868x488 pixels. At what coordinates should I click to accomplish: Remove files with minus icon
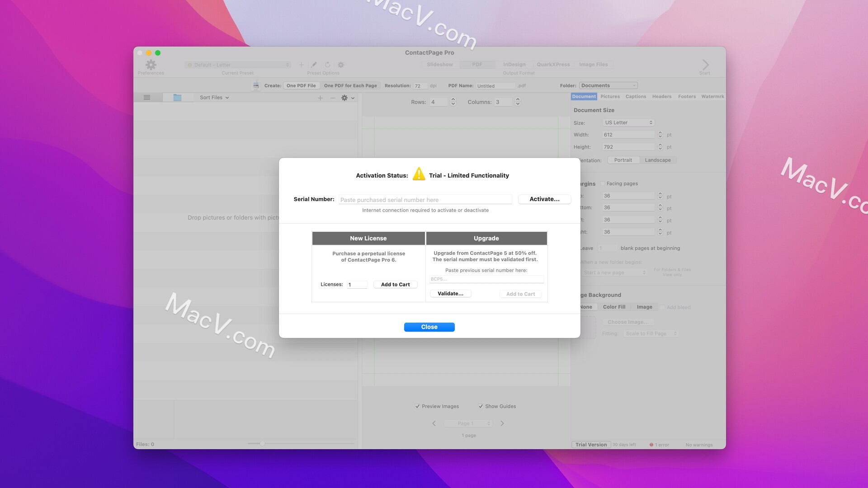[333, 98]
